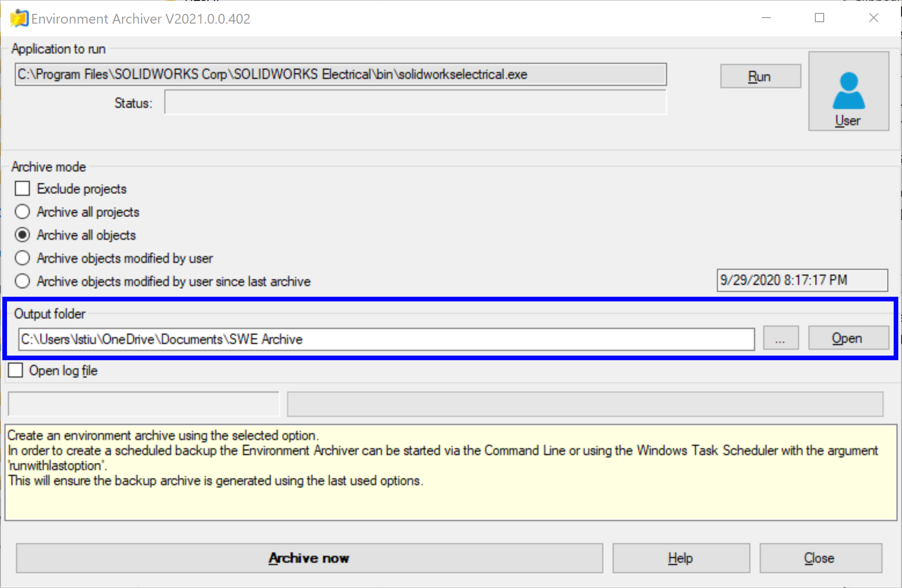Image resolution: width=902 pixels, height=588 pixels.
Task: Click the Archive now button
Action: point(309,558)
